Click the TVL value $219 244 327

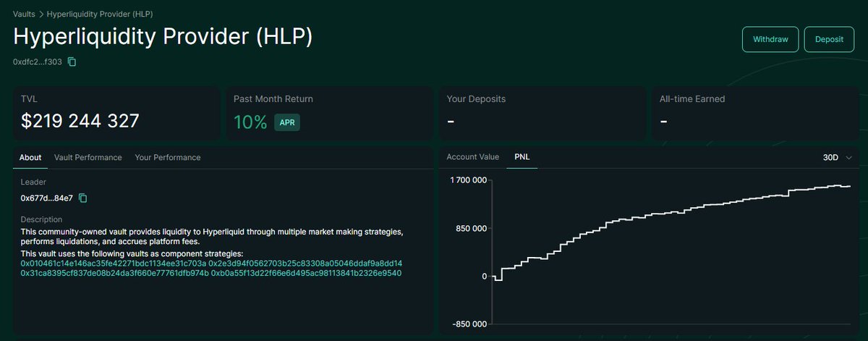(80, 121)
